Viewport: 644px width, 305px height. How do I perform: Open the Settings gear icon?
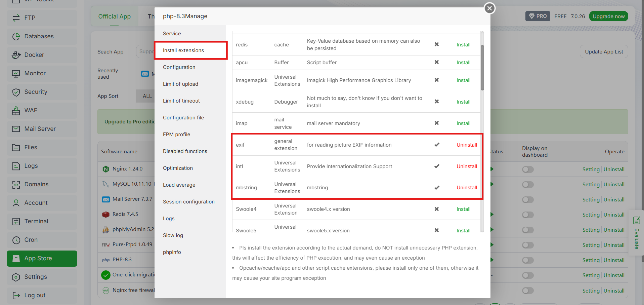point(16,277)
